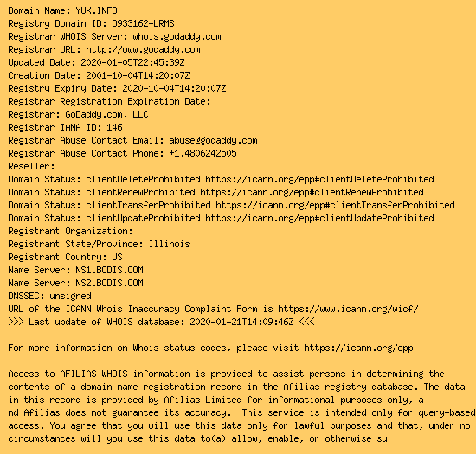Image resolution: width=476 pixels, height=454 pixels.
Task: Click the Creation Date value 2001-10-04T14:20:07Z
Action: pyautogui.click(x=138, y=75)
